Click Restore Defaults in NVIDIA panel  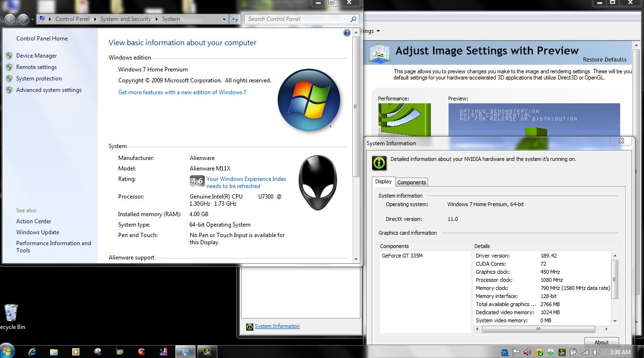click(604, 60)
